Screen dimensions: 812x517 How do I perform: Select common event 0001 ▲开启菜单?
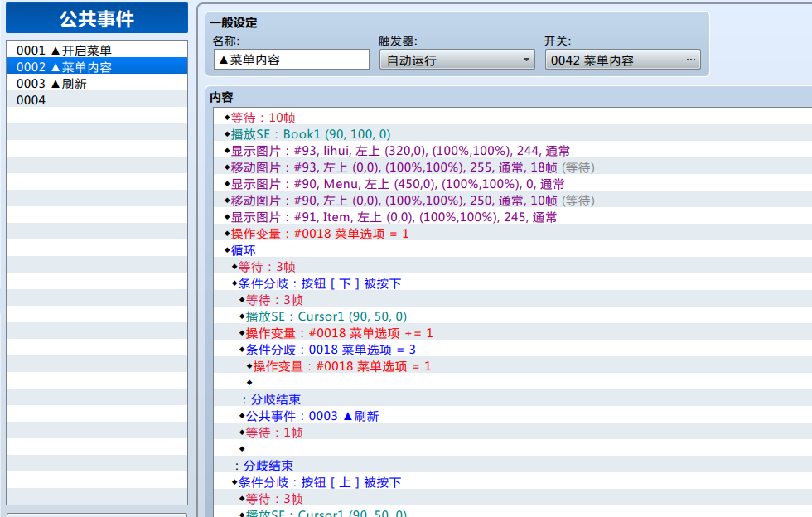[x=97, y=51]
